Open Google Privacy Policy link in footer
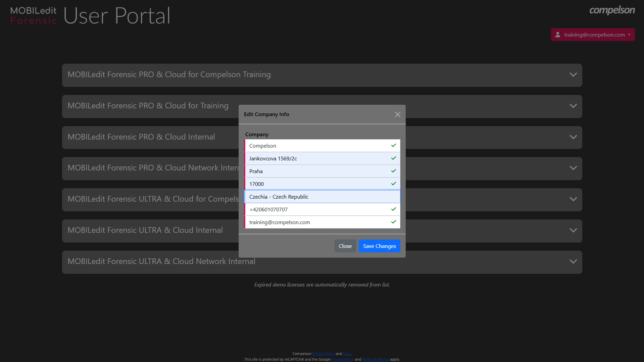Viewport: 644px width, 362px height. (343, 359)
